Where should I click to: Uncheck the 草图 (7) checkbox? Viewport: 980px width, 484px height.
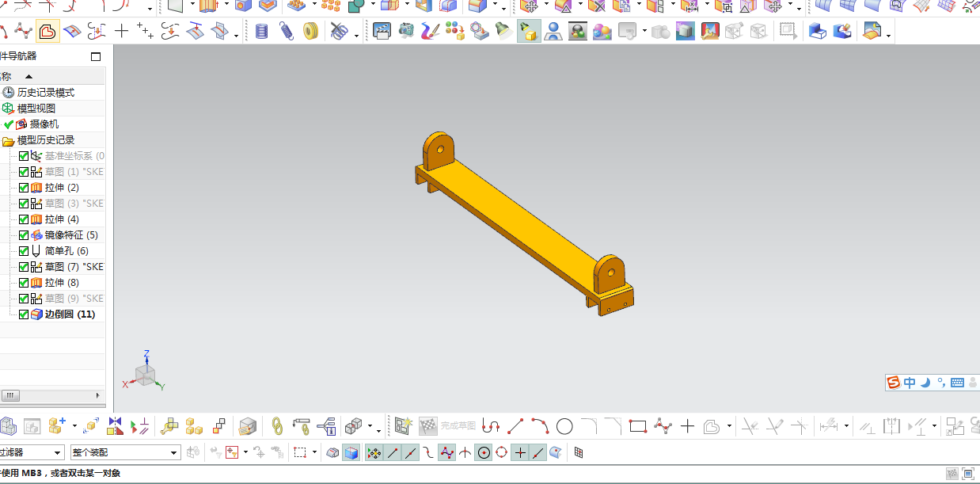(24, 267)
